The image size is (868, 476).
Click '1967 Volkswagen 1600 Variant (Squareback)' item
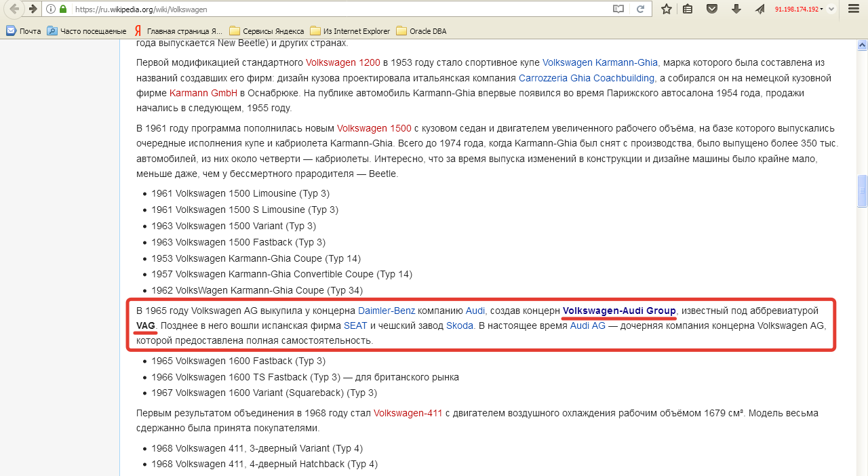(x=264, y=393)
